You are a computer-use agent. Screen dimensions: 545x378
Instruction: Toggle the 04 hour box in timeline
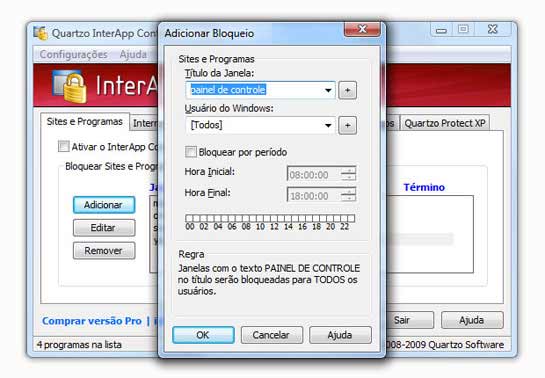point(217,218)
